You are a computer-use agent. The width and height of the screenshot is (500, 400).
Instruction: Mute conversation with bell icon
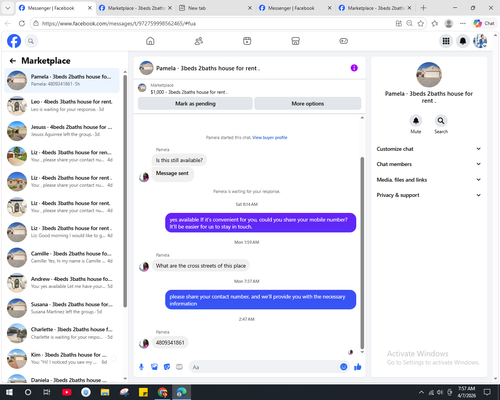click(x=416, y=120)
